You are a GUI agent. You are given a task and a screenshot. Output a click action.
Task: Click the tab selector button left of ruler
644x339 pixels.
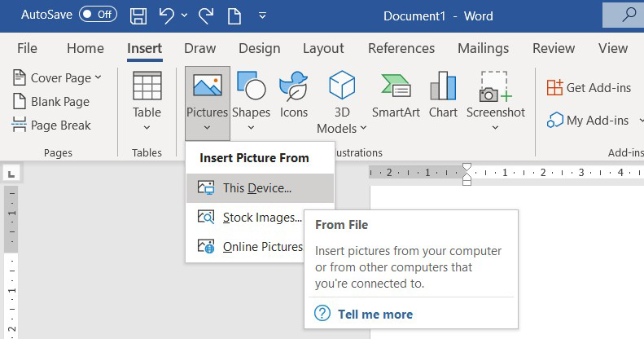pos(11,174)
